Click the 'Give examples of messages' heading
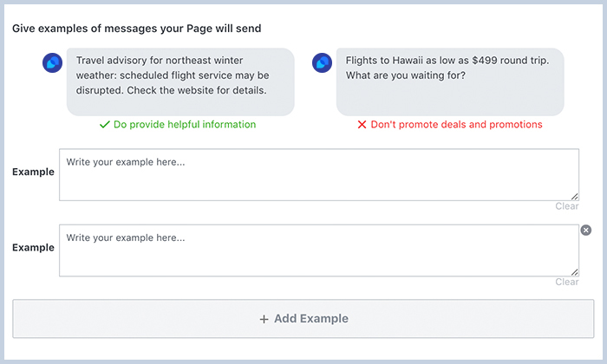The height and width of the screenshot is (364, 607). pyautogui.click(x=137, y=29)
